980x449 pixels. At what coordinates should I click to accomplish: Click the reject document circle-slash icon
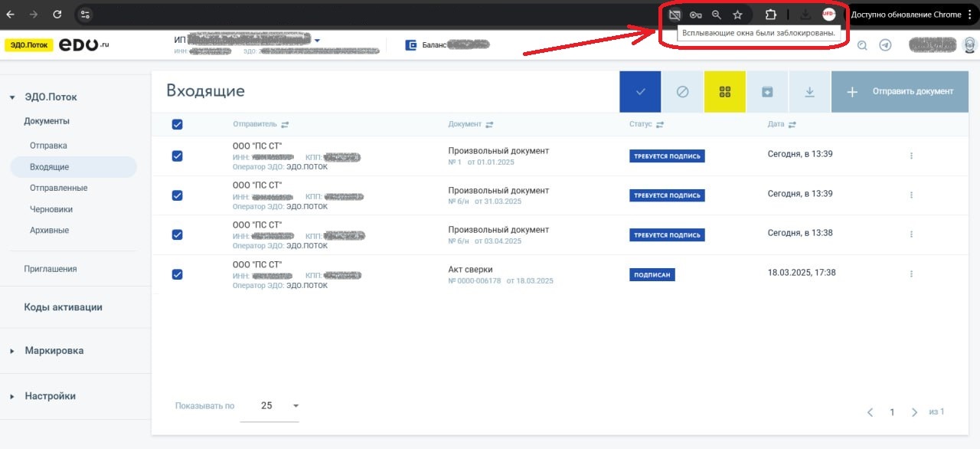coord(682,92)
